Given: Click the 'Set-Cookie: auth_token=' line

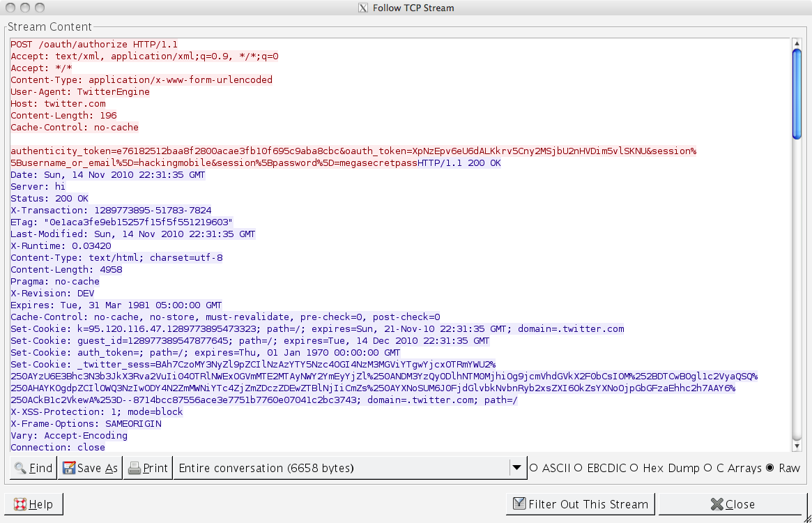Looking at the screenshot, I should coord(206,353).
